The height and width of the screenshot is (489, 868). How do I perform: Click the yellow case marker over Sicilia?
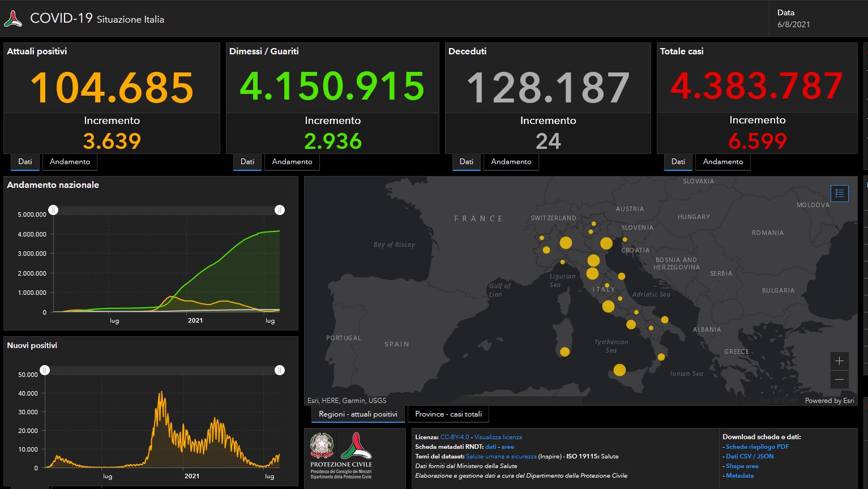coord(621,370)
